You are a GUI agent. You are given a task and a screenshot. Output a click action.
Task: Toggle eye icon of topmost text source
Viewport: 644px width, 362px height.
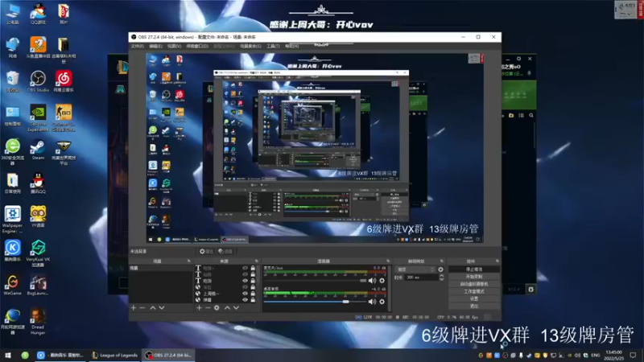pyautogui.click(x=246, y=268)
